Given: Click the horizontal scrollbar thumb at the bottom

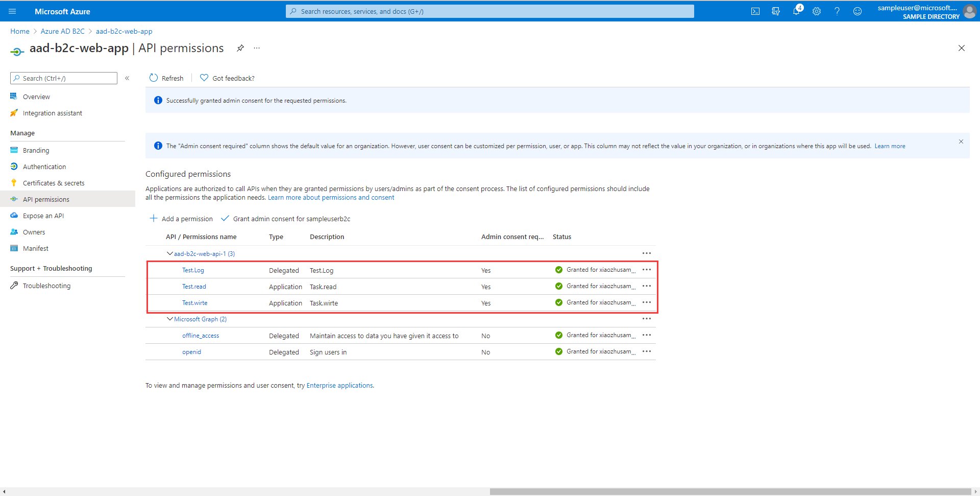Looking at the screenshot, I should point(730,491).
